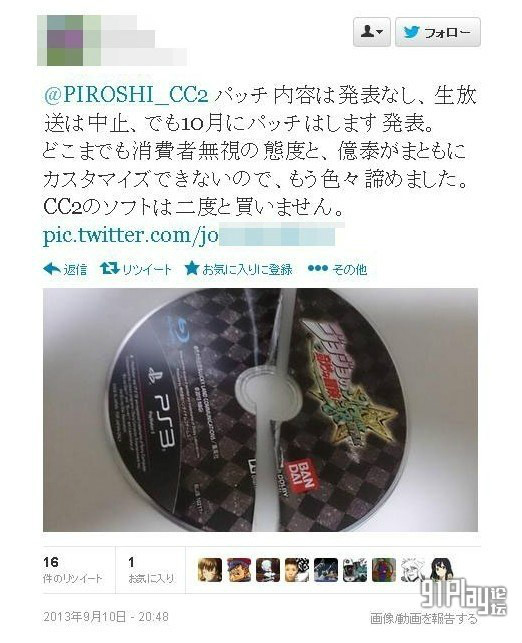This screenshot has width=522, height=643.
Task: Click the reply (返信) arrow icon
Action: 52,269
